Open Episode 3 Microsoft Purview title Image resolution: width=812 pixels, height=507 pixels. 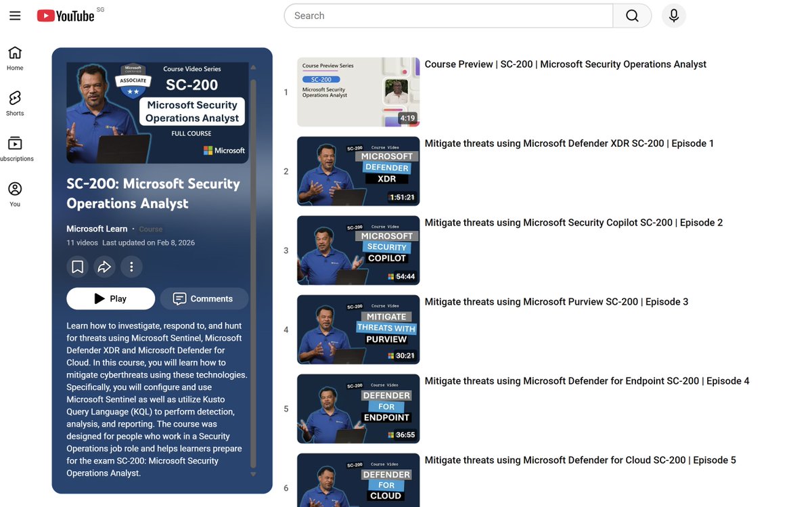pyautogui.click(x=556, y=302)
